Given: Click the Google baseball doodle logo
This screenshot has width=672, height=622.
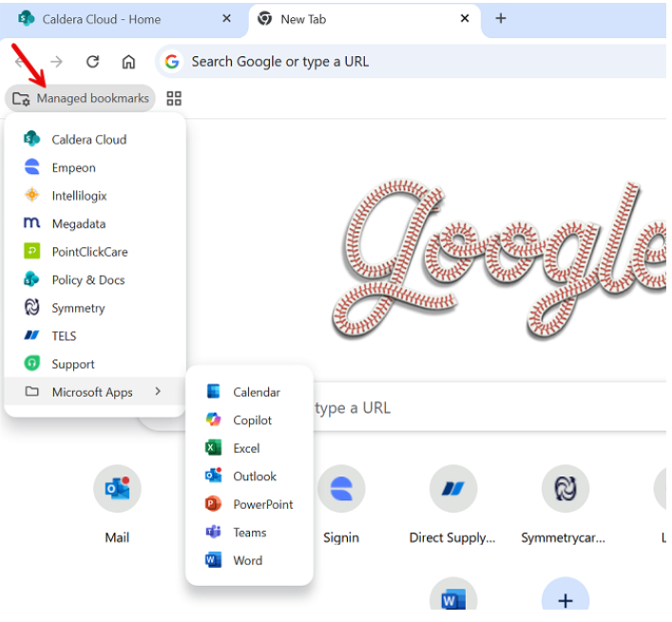Looking at the screenshot, I should coord(499,260).
